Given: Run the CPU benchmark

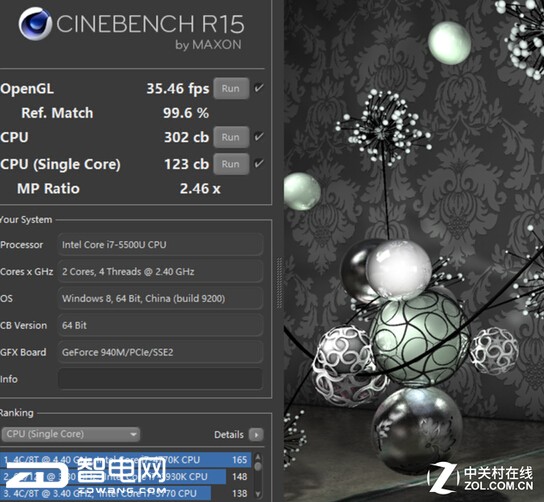Looking at the screenshot, I should [x=231, y=137].
